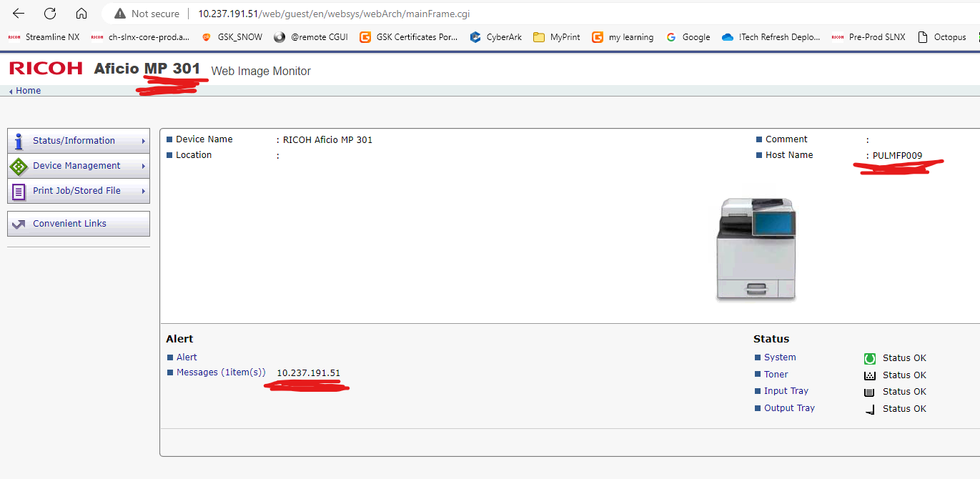Image resolution: width=980 pixels, height=479 pixels.
Task: Open the Messages (1item(s)) link
Action: 221,372
